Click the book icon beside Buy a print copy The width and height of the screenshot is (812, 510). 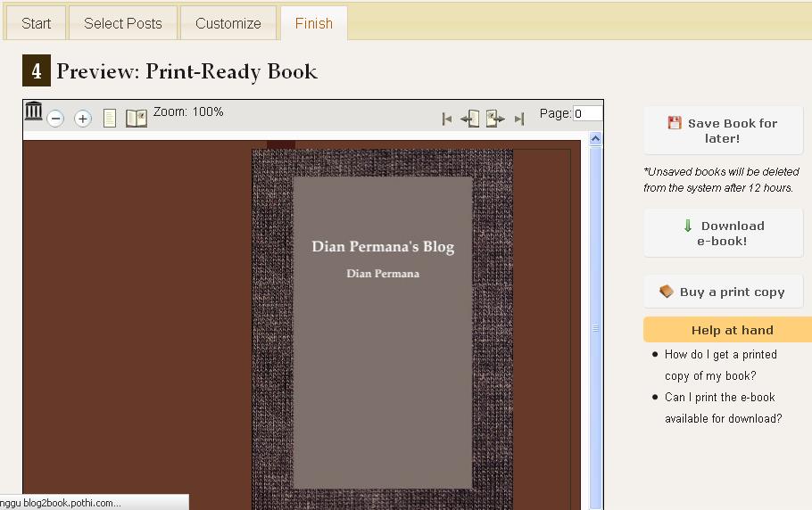pos(666,292)
